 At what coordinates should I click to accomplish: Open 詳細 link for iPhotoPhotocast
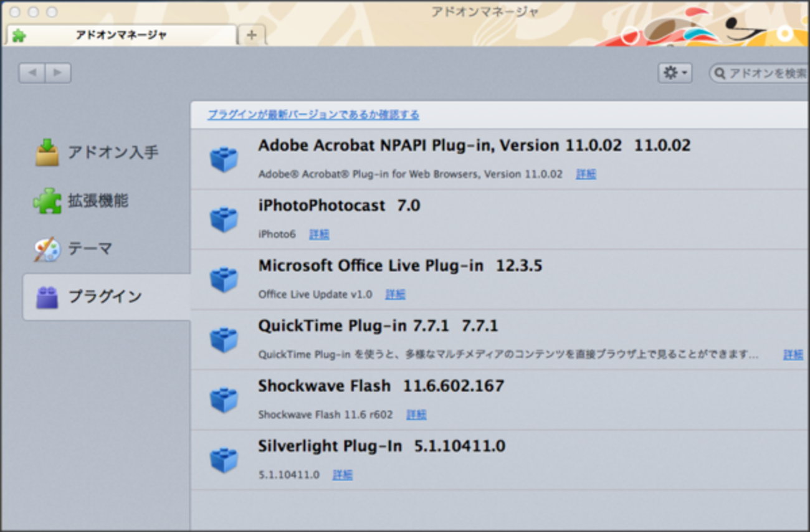pyautogui.click(x=319, y=234)
